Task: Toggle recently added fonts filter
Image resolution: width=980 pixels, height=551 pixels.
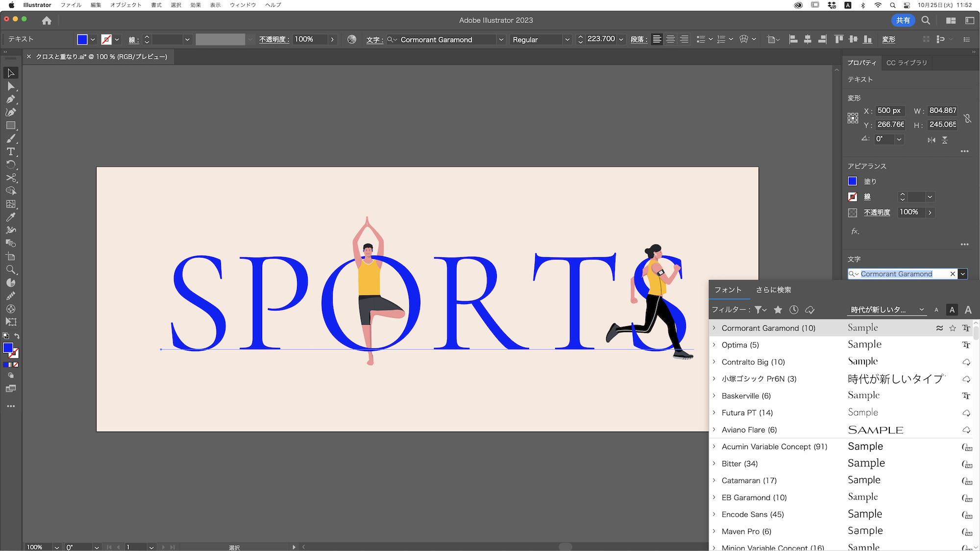Action: (794, 310)
